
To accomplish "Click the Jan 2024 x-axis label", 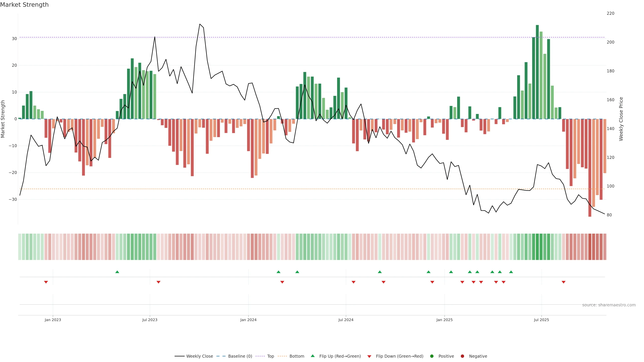I will pos(248,320).
